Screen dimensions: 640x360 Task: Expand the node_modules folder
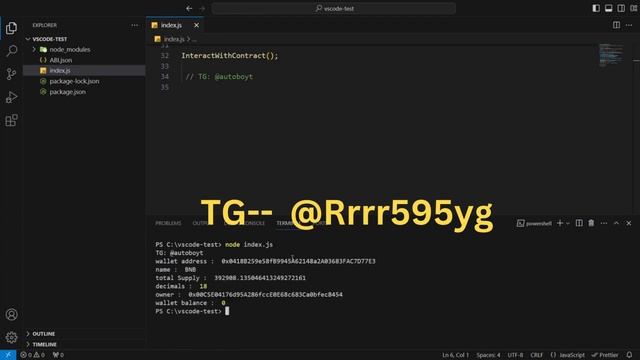pos(69,49)
